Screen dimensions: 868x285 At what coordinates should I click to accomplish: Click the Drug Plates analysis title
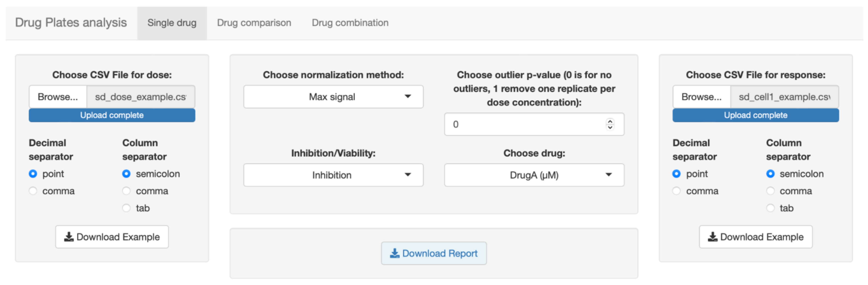click(x=71, y=23)
